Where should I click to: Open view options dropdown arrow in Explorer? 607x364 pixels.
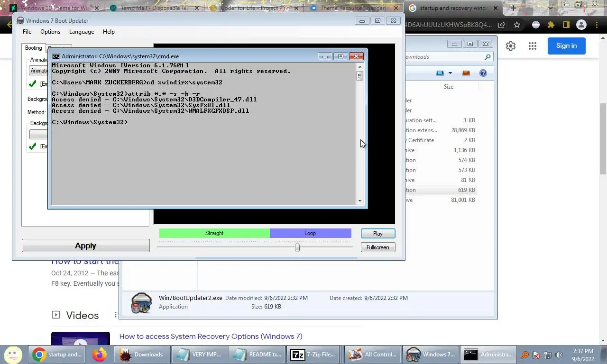pyautogui.click(x=450, y=73)
